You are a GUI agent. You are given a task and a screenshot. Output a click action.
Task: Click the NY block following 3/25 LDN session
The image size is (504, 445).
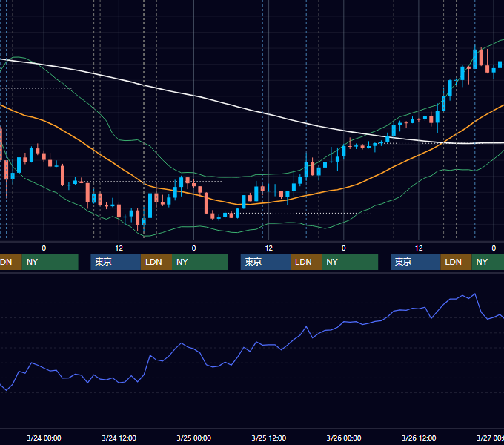350,262
